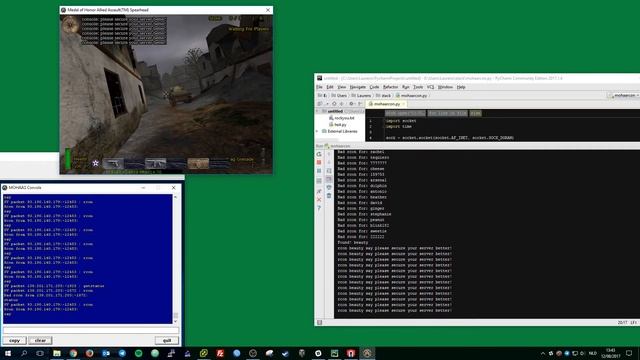Image resolution: width=640 pixels, height=360 pixels.
Task: Open the Navigate menu in PyCharm
Action: click(358, 87)
